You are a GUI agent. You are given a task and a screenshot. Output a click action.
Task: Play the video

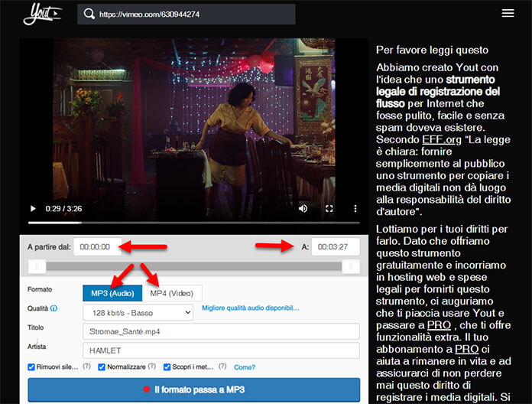coord(33,208)
